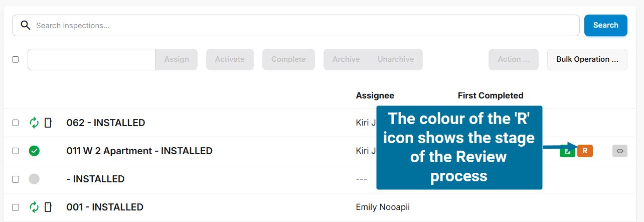Tick the checkbox for 062 - INSTALLED
Viewport: 644px width, 222px height.
16,123
